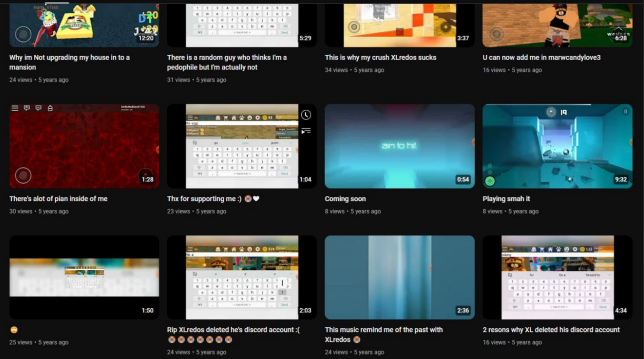Viewport: 644px width, 359px height.
Task: Click Add to queue icon on 'Thx for supporting me' thumbnail
Action: [x=306, y=131]
